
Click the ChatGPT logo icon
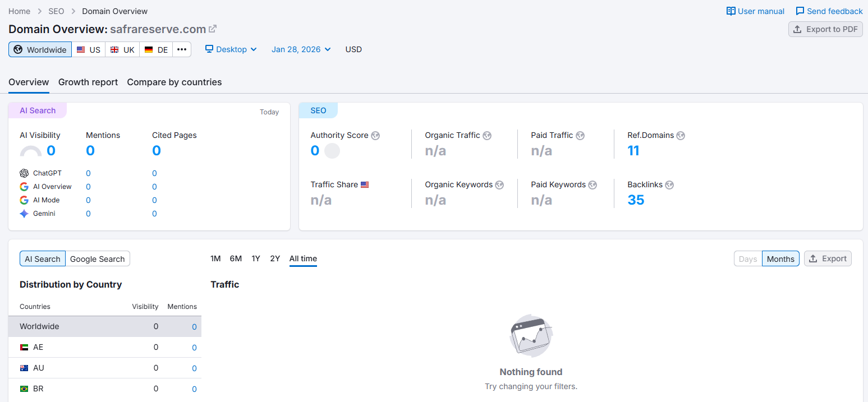(24, 173)
